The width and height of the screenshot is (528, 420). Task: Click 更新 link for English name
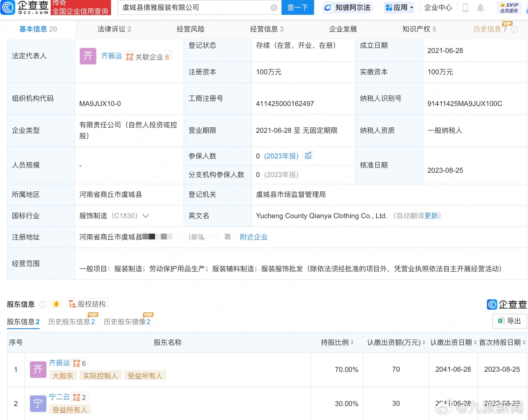(x=431, y=216)
